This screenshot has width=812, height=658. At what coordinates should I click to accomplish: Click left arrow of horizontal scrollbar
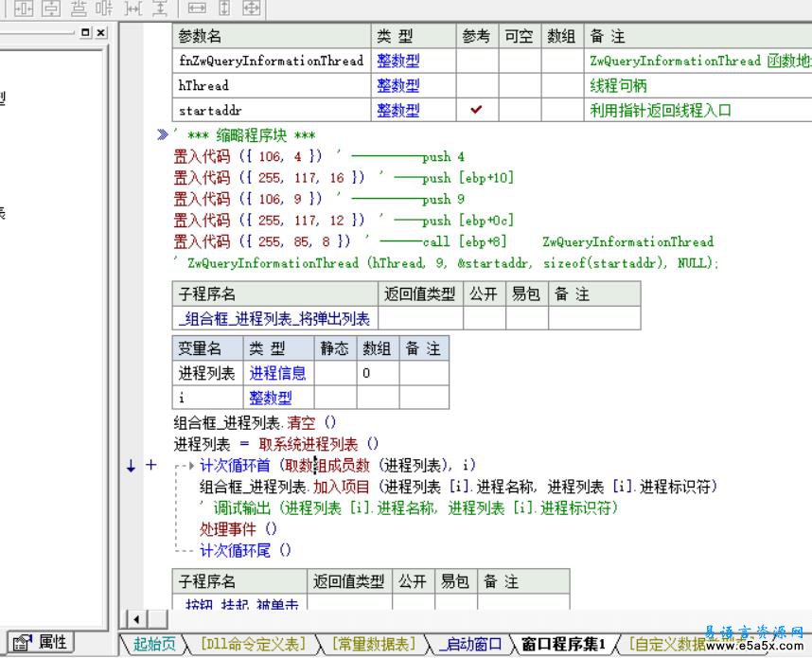[x=136, y=619]
